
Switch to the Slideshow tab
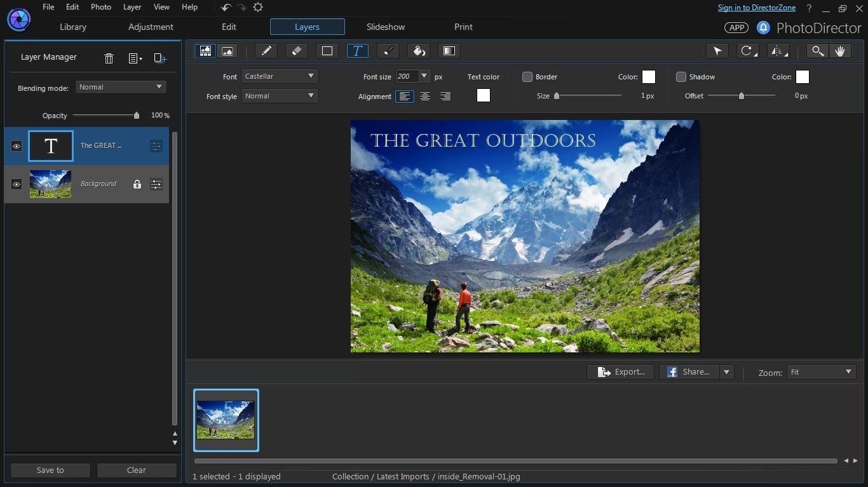(x=385, y=27)
